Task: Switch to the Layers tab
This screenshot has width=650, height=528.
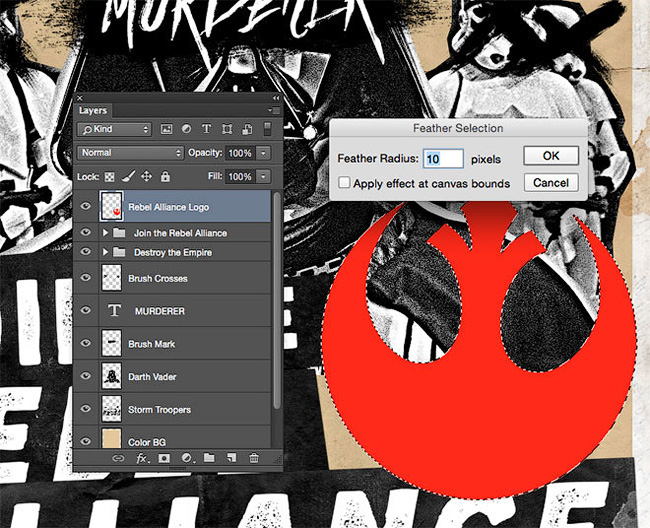Action: pyautogui.click(x=93, y=111)
